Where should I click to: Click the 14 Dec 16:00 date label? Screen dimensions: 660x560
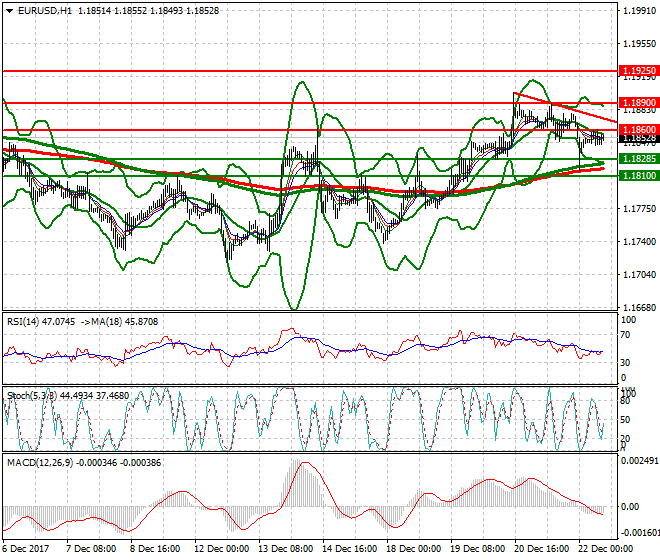(x=350, y=549)
